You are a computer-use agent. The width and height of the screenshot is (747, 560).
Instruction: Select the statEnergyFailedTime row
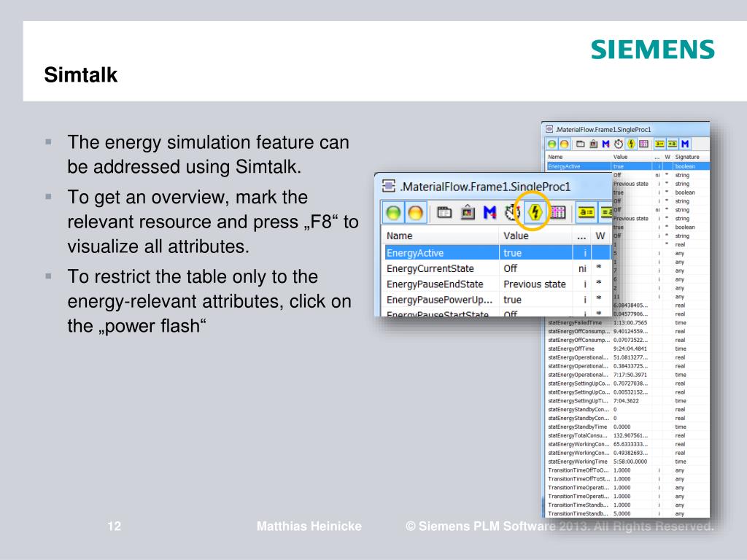pyautogui.click(x=627, y=322)
